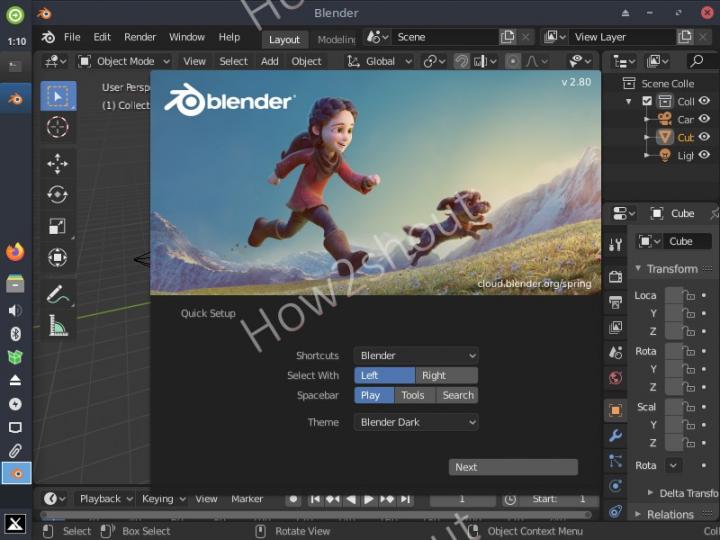Launch Firefox from the dock
Viewport: 720px width, 540px height.
point(15,252)
